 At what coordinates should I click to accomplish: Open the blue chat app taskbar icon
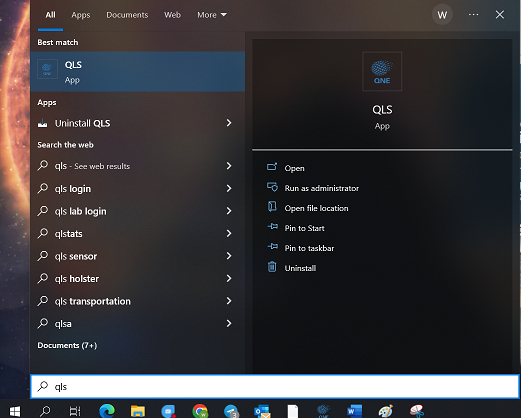[x=169, y=411]
